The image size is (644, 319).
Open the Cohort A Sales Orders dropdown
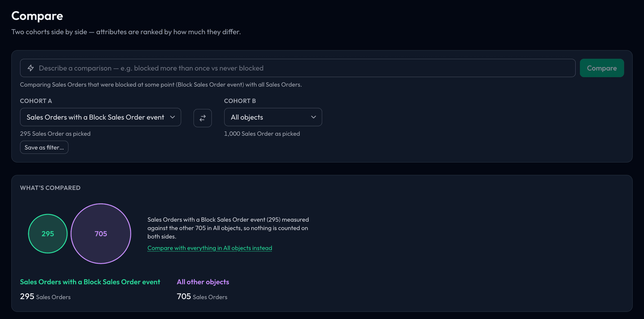click(x=101, y=117)
